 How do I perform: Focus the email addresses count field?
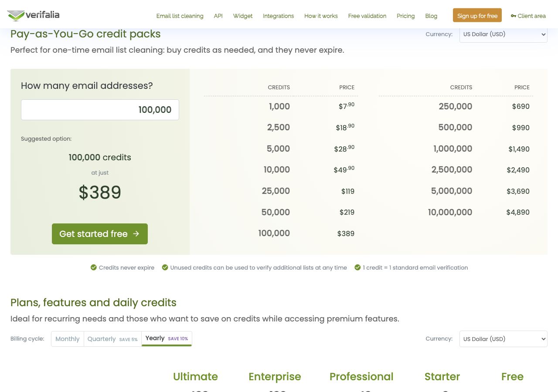(x=100, y=110)
